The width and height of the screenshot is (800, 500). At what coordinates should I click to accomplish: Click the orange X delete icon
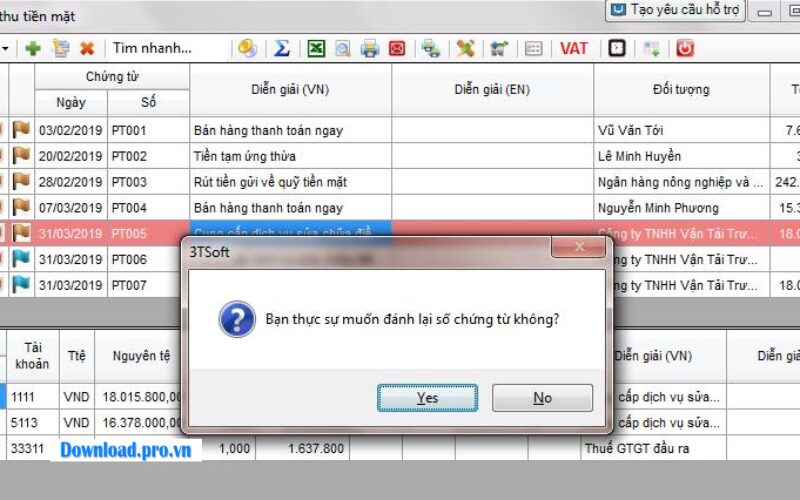pyautogui.click(x=87, y=48)
